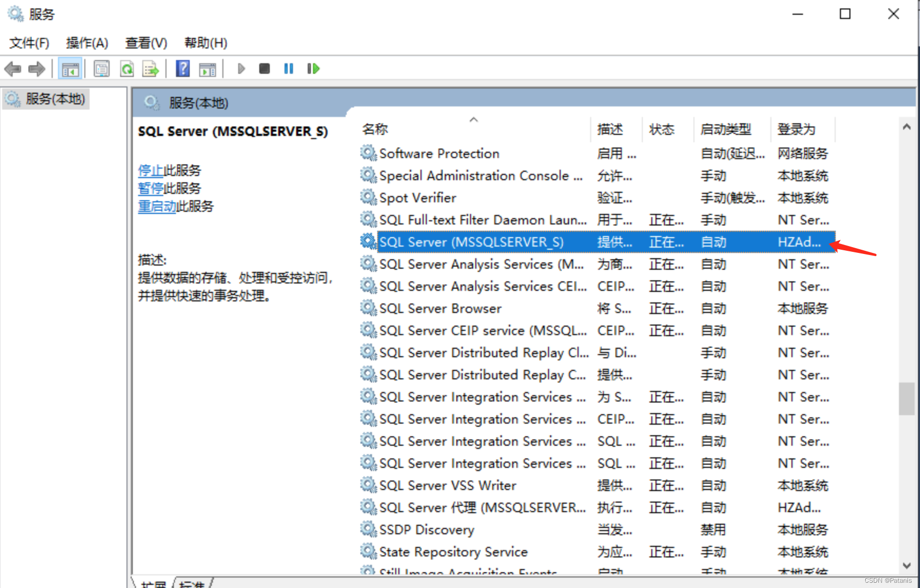Image resolution: width=920 pixels, height=588 pixels.
Task: Click the 重启动 link to restart service
Action: coord(157,206)
